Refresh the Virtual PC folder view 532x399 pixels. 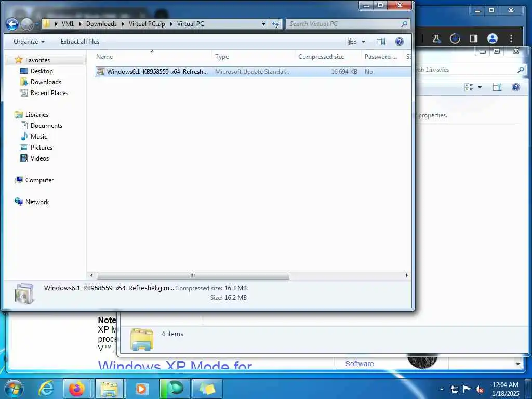tap(275, 24)
